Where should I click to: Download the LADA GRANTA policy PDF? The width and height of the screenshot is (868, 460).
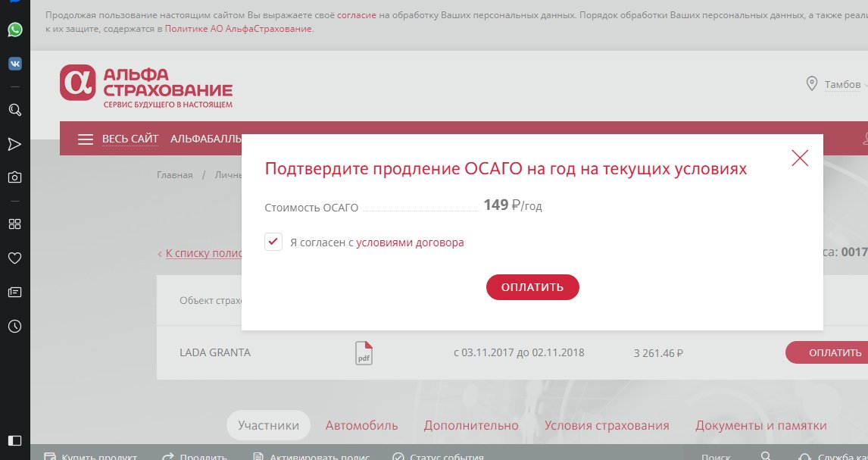coord(364,353)
